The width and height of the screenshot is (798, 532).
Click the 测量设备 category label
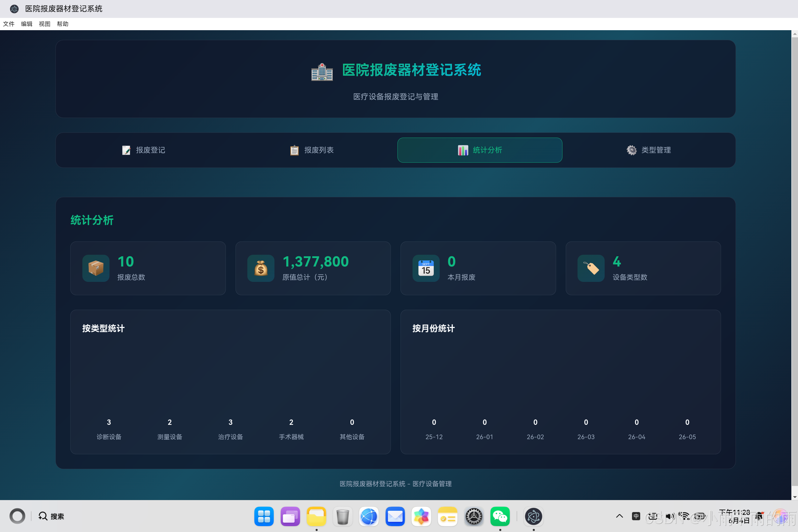click(x=170, y=437)
